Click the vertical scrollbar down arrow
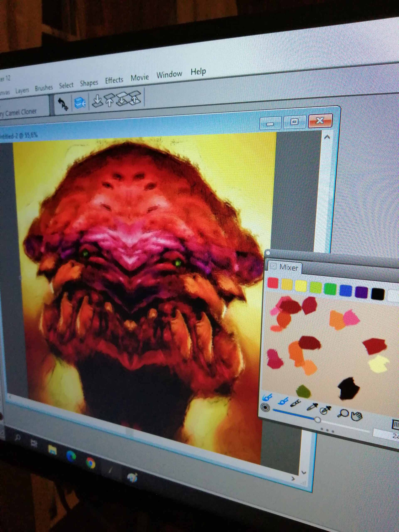The image size is (399, 532). pyautogui.click(x=304, y=472)
